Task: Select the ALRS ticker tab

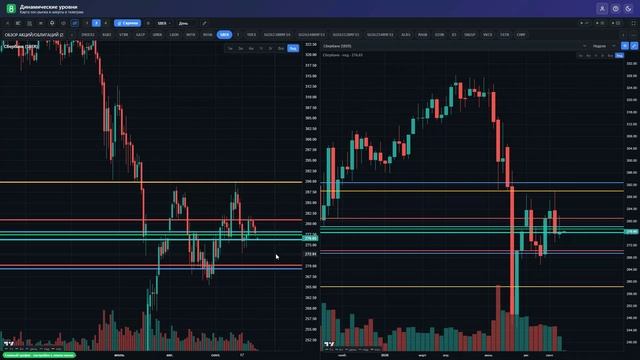Action: click(406, 35)
